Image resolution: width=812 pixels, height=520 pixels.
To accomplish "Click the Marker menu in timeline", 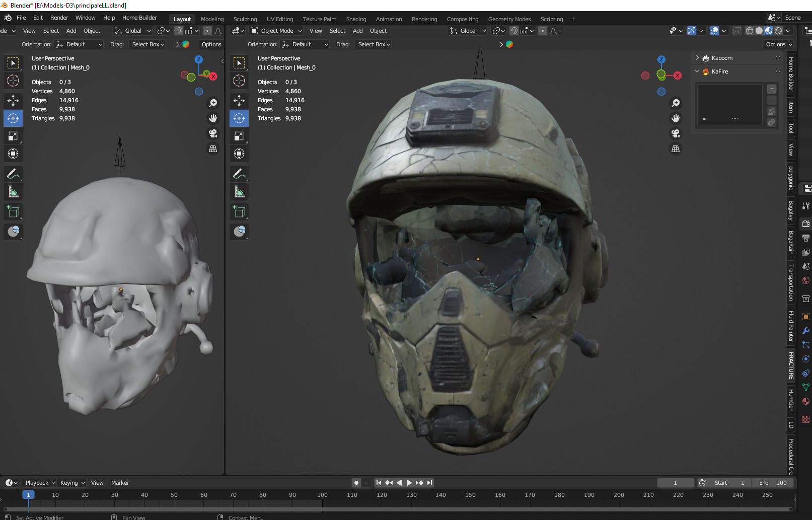I will coord(120,483).
